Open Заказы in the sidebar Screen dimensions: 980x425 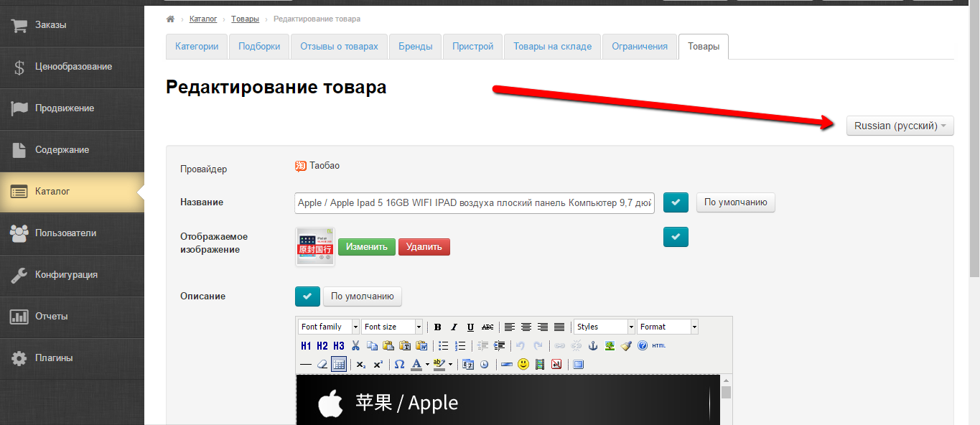72,25
